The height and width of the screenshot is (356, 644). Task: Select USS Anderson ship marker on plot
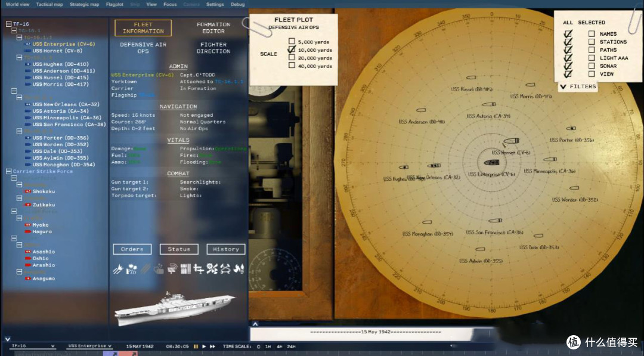[x=420, y=110]
